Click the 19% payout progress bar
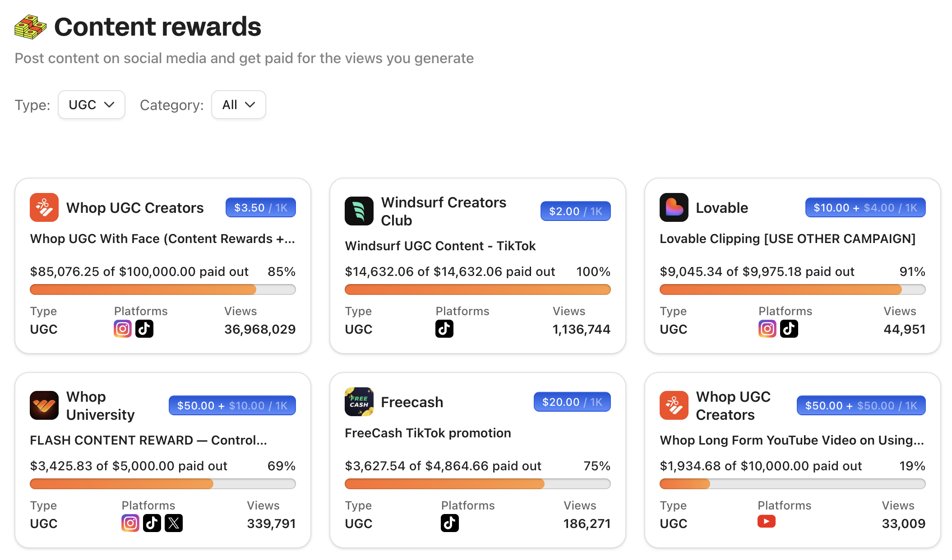 click(x=792, y=484)
